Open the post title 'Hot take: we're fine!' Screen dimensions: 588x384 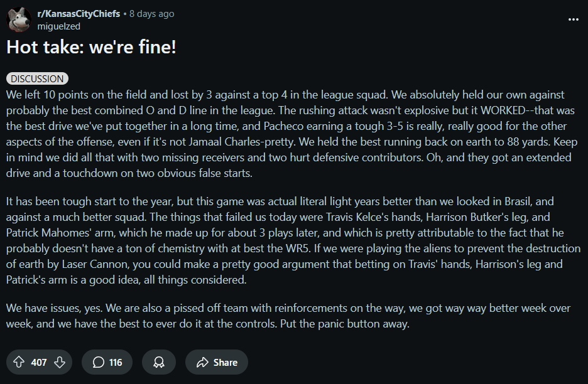(x=91, y=47)
